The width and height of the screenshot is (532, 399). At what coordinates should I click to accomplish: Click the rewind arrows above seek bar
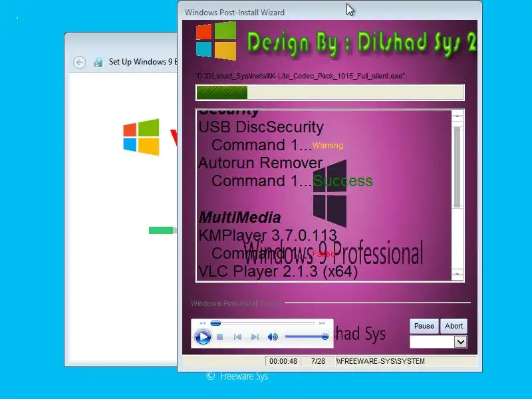(203, 323)
